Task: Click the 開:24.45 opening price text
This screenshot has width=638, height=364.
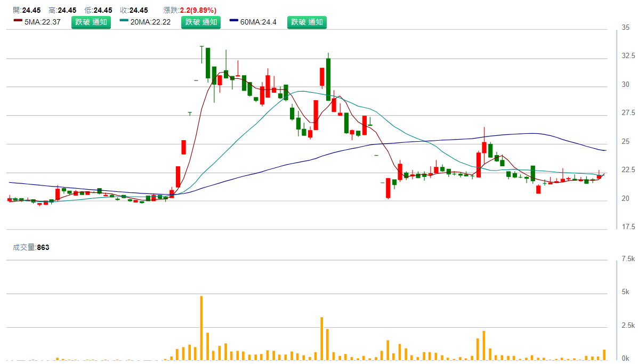Action: pos(27,10)
